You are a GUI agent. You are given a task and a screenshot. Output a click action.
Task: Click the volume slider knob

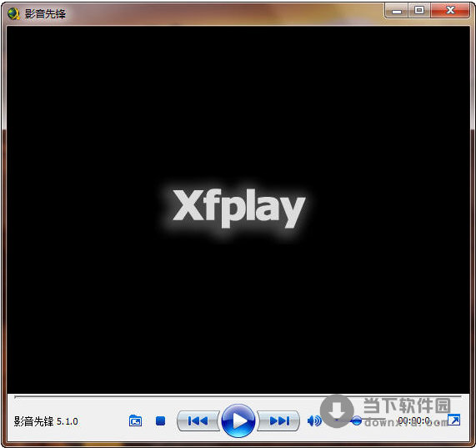click(357, 420)
